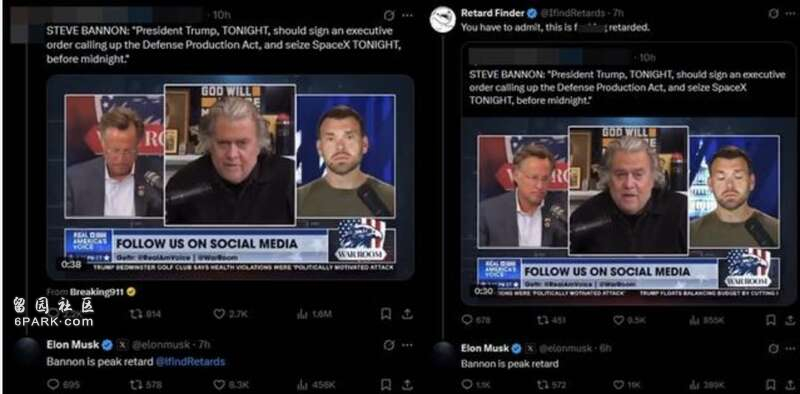The height and width of the screenshot is (394, 800).
Task: Open the Breaking911 source link
Action: (x=98, y=292)
